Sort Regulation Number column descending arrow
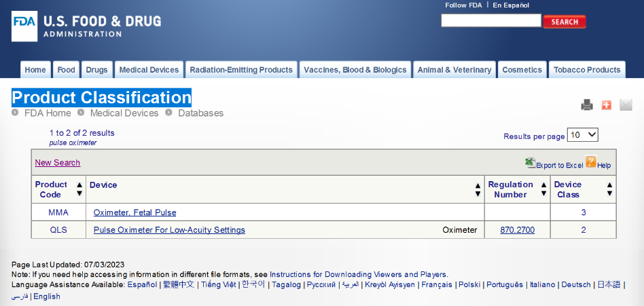Image resolution: width=644 pixels, height=306 pixels. point(543,194)
